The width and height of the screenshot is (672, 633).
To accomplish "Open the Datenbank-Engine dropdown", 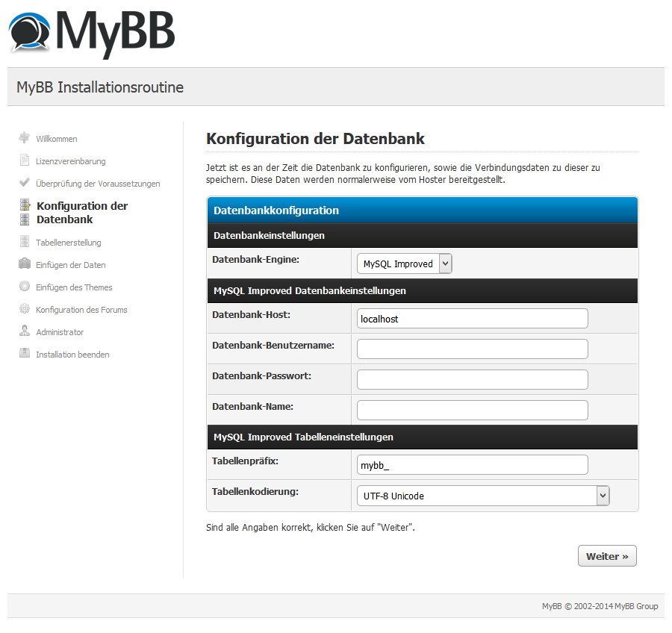I will 405,264.
